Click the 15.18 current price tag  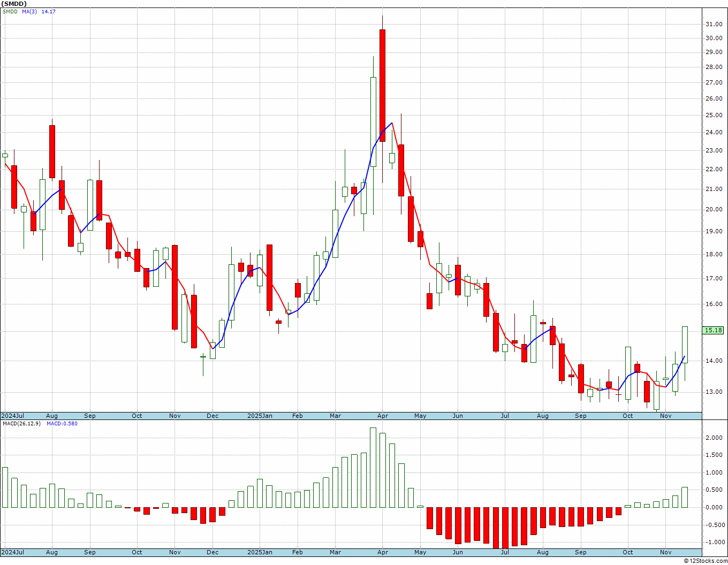(x=713, y=330)
